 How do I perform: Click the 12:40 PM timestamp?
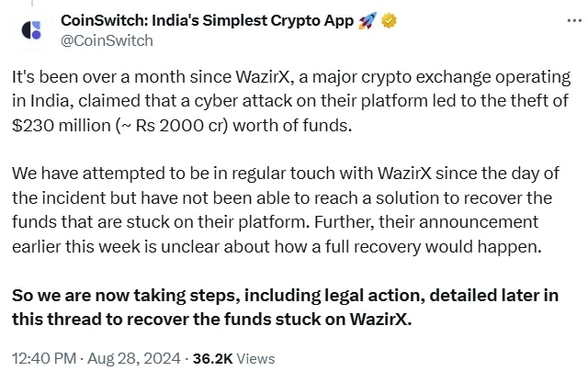click(44, 359)
